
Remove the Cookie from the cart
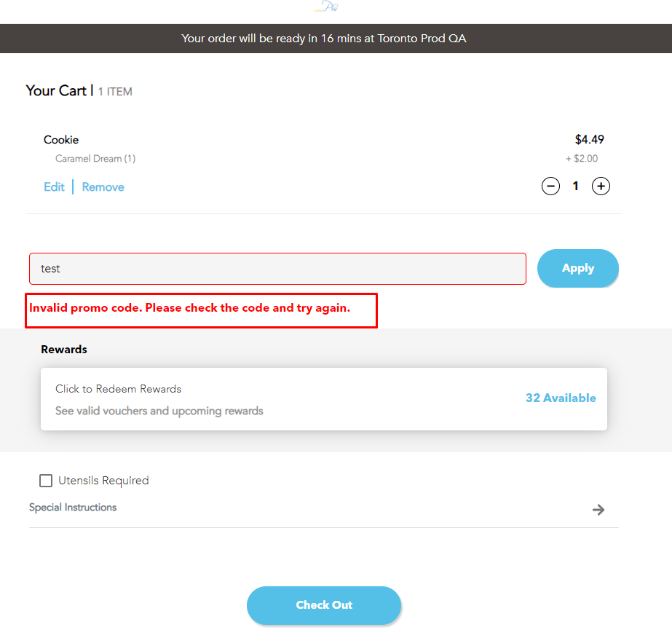(x=103, y=186)
